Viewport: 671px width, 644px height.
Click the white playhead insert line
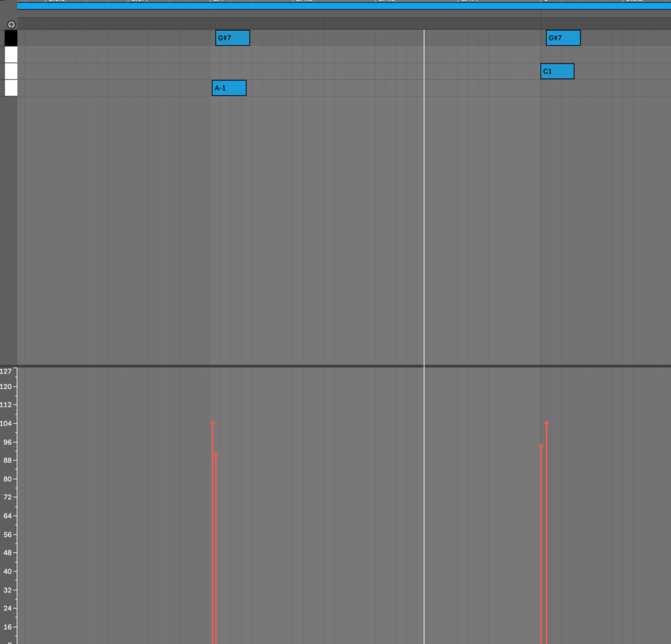[x=424, y=197]
